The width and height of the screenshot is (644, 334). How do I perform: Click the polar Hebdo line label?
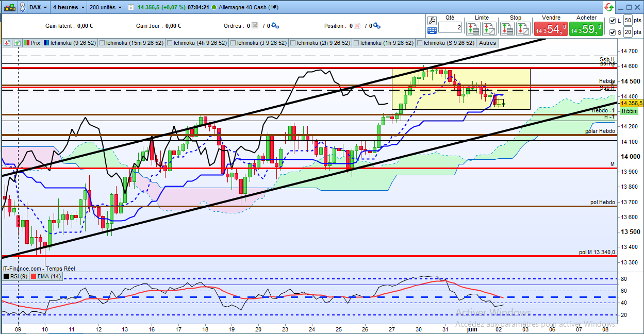tap(600, 131)
